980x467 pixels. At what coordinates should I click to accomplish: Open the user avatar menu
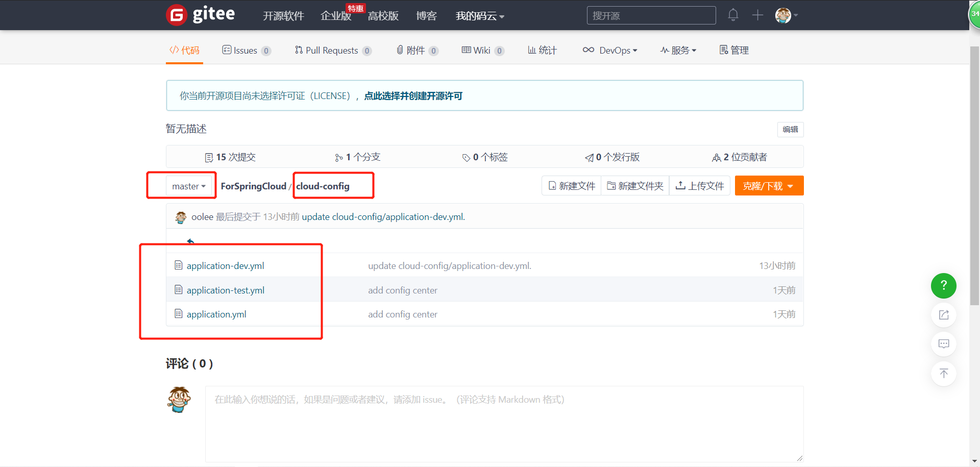(785, 15)
